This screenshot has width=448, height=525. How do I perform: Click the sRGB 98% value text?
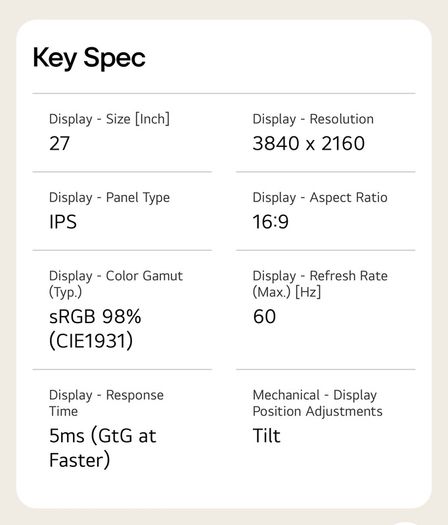click(95, 316)
